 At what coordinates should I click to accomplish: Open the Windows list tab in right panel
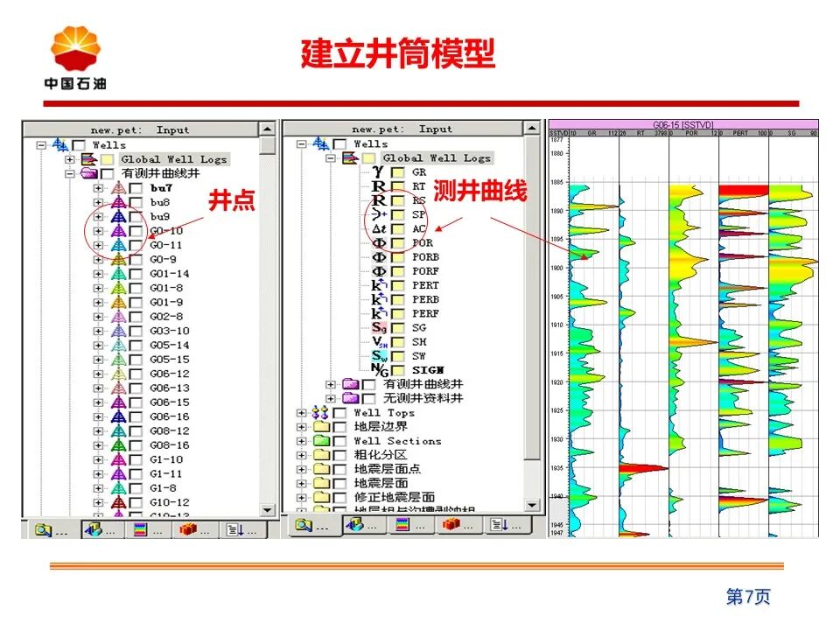[507, 525]
